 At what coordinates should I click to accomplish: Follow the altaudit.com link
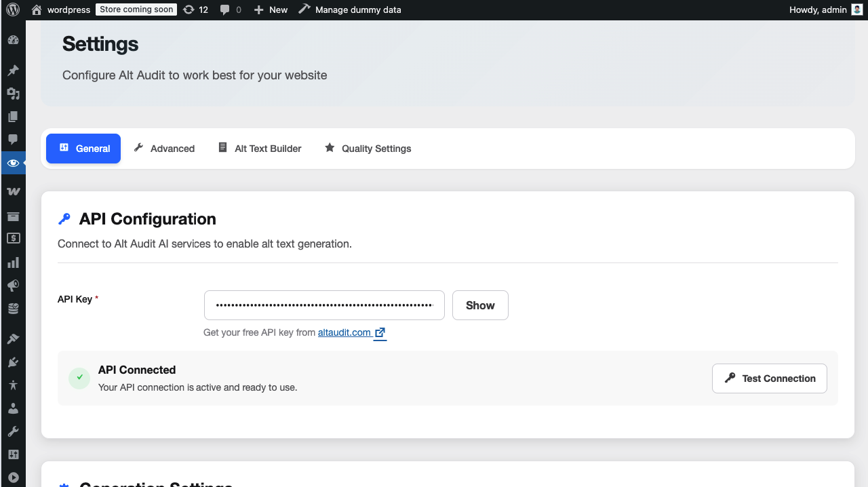coord(344,332)
